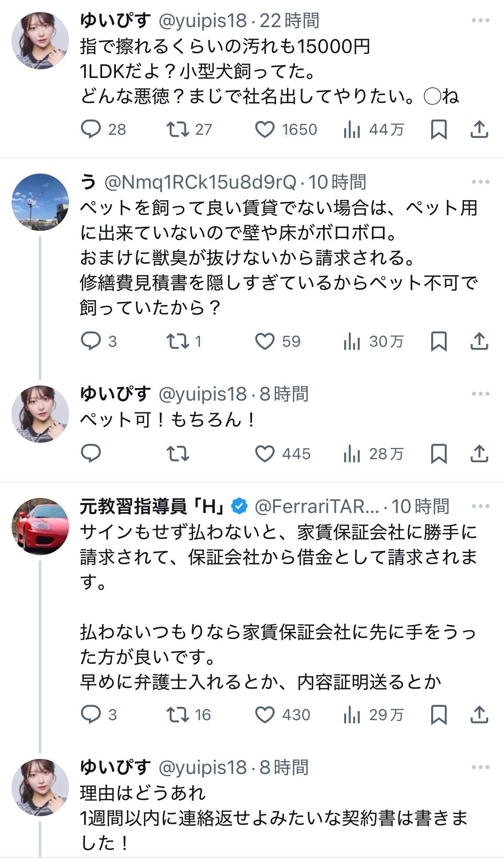
Task: Share the first post about 15000円
Action: pyautogui.click(x=479, y=129)
